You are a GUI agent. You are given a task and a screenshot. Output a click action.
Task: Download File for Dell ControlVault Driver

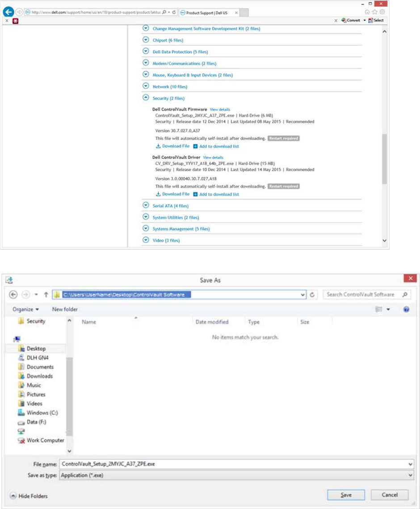(x=172, y=194)
